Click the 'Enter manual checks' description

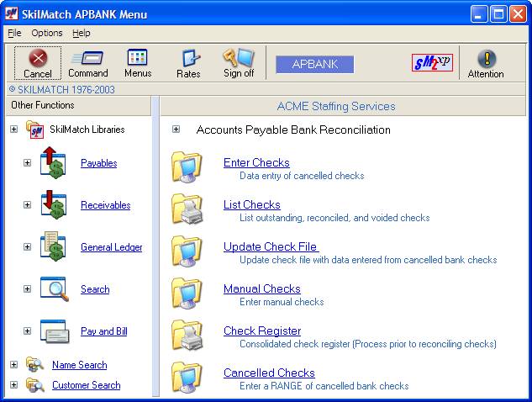tap(282, 301)
